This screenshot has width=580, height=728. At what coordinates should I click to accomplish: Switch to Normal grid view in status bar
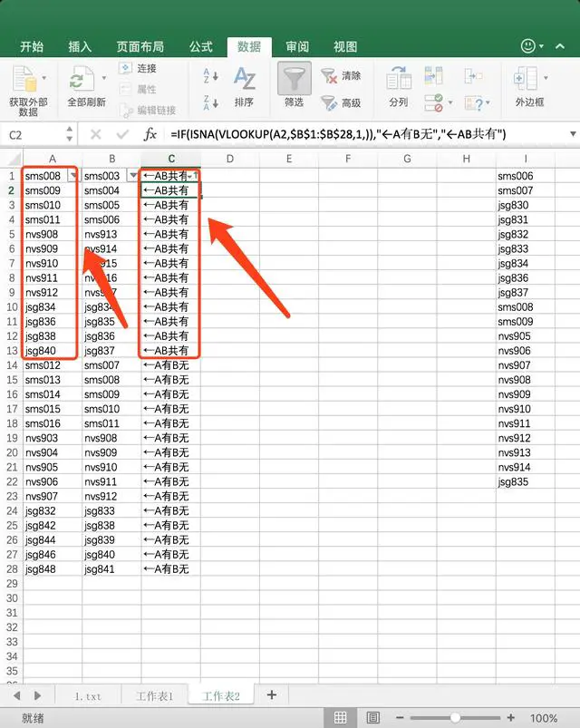pos(340,717)
